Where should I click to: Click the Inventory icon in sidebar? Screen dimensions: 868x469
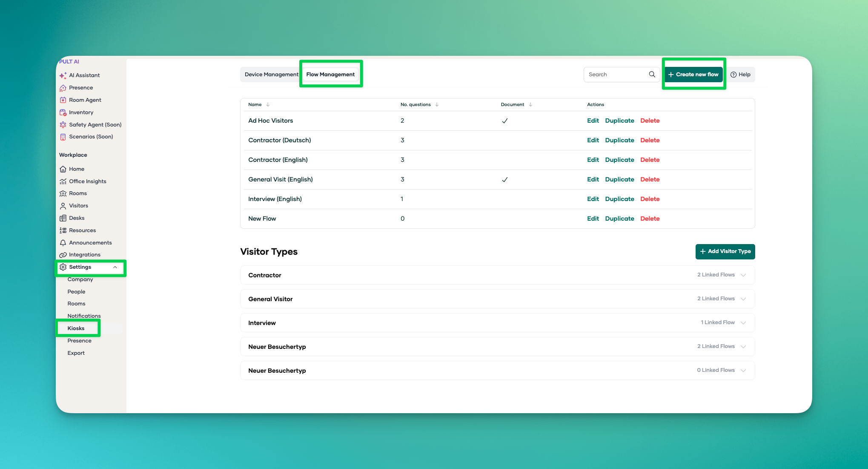(63, 112)
